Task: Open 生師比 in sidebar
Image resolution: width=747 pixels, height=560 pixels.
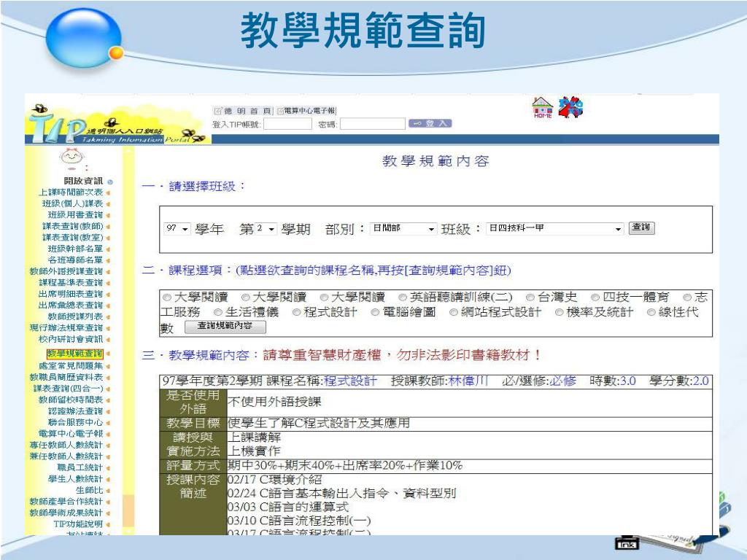Action: coord(89,490)
